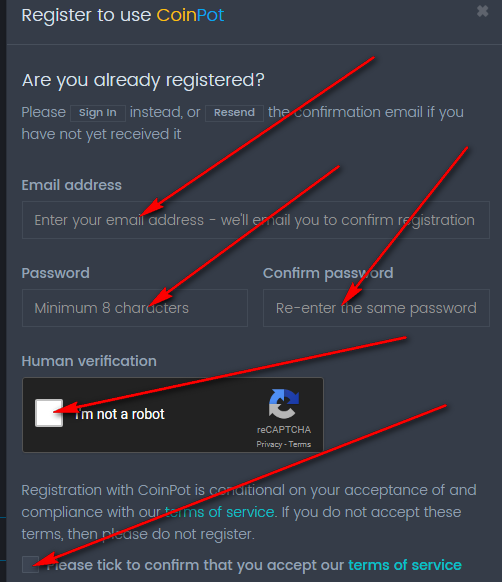Open the reCAPTCHA Privacy link
Screen dimensions: 502x582
tap(269, 444)
